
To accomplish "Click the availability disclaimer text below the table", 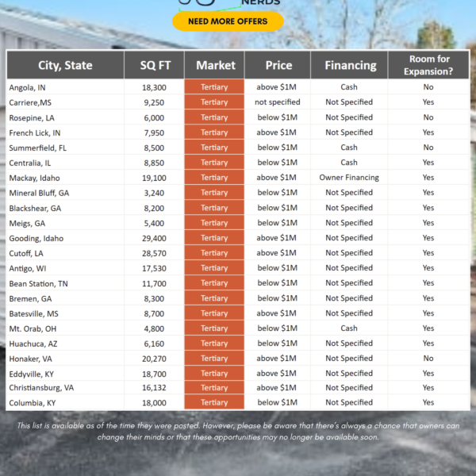I will point(238,432).
